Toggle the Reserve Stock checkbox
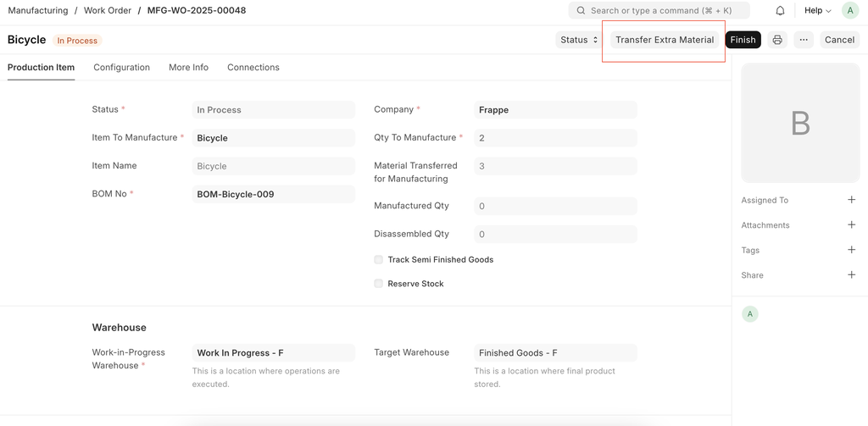 pos(379,284)
